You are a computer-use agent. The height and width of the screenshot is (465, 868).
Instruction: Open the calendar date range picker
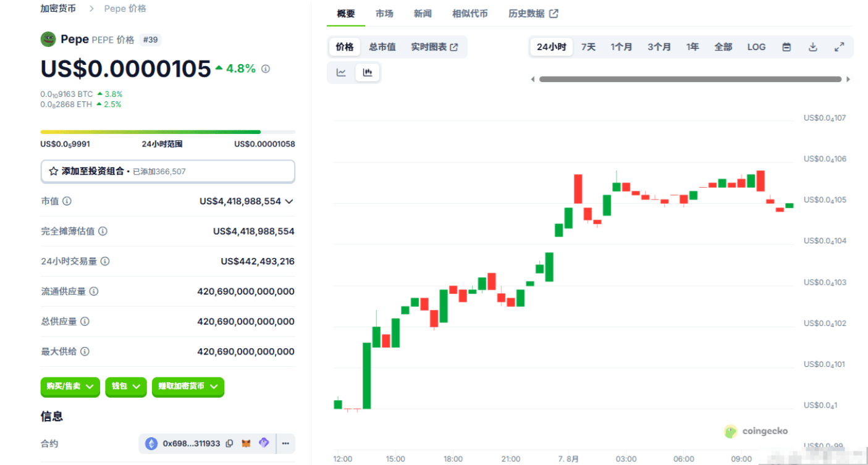[786, 47]
